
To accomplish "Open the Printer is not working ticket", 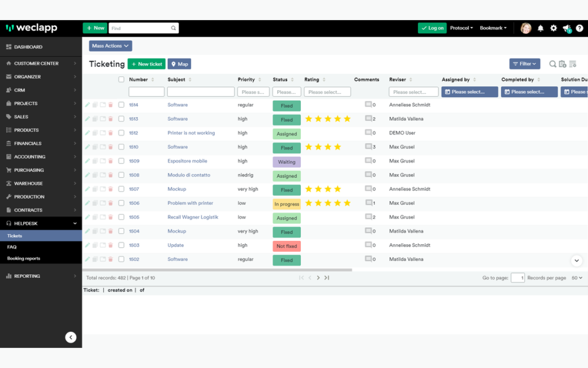I will (x=191, y=133).
